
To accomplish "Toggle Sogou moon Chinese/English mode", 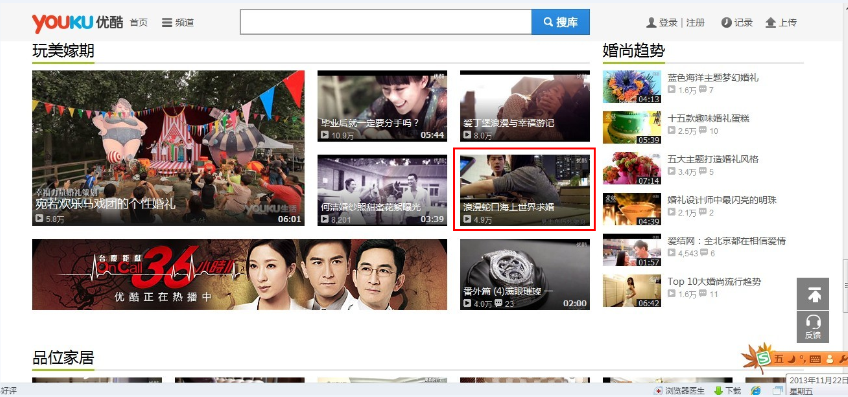I will [791, 359].
